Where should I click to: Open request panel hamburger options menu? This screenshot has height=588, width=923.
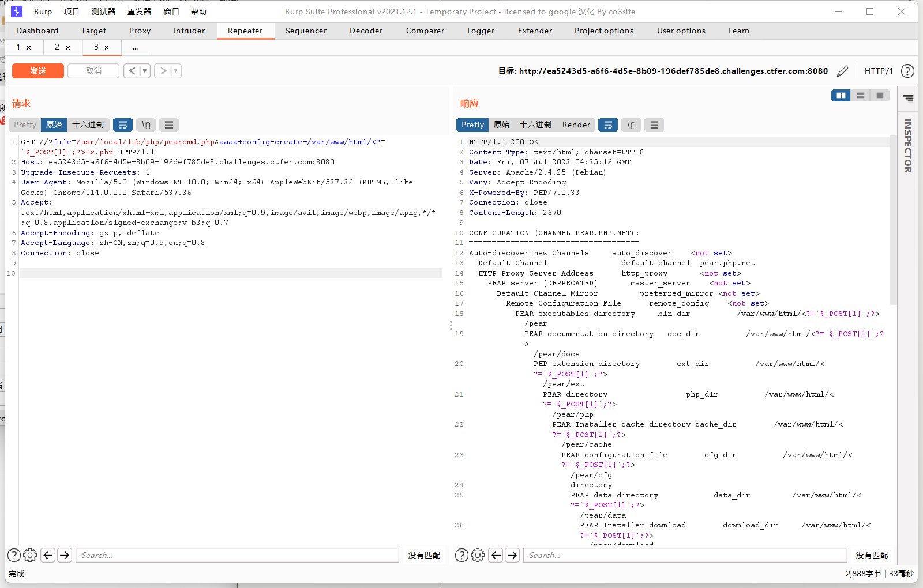click(x=169, y=125)
